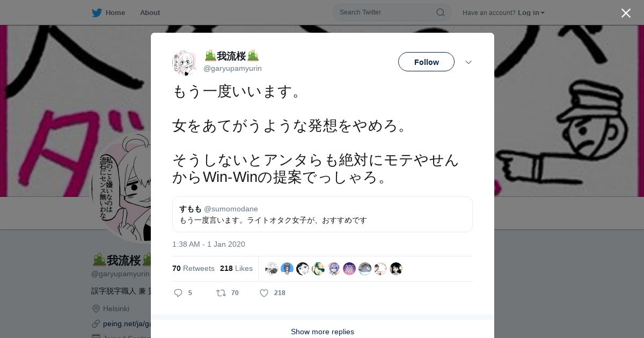Show more replies link
This screenshot has width=644, height=338.
[323, 332]
